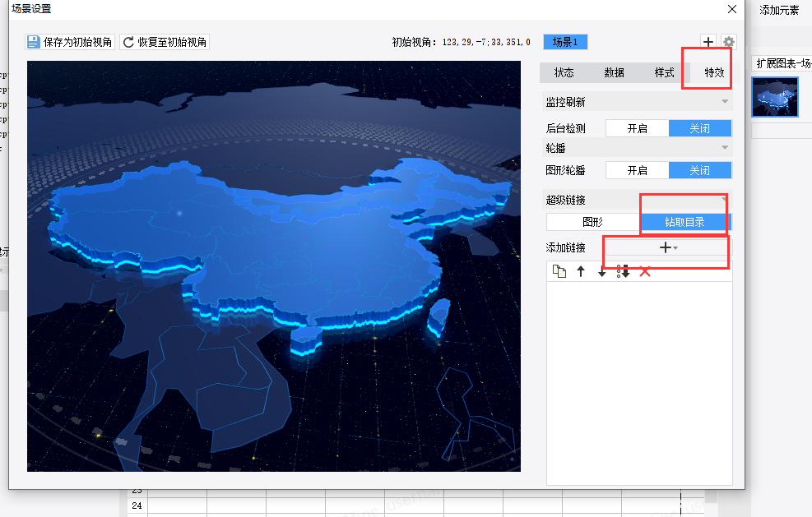812x517 pixels.
Task: Open scene settings gear icon
Action: [x=729, y=41]
